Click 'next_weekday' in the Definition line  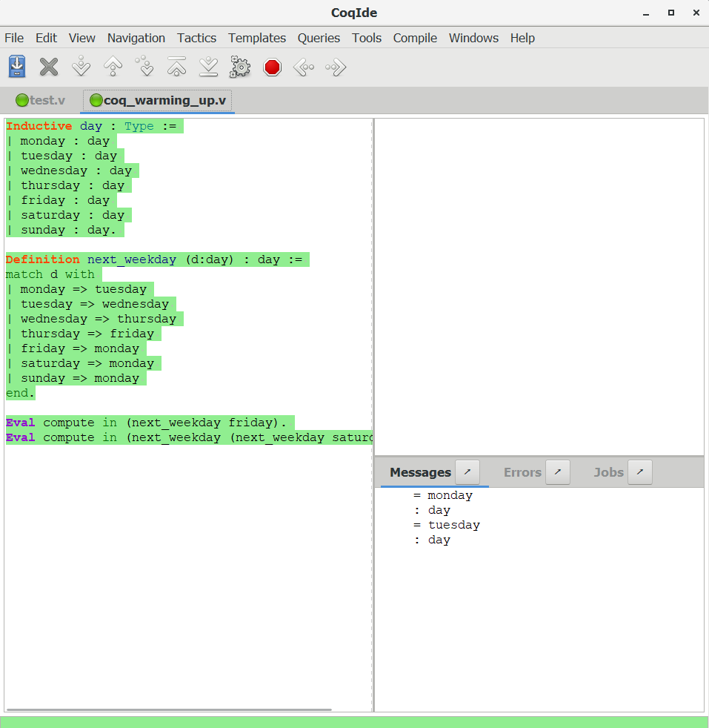point(132,259)
